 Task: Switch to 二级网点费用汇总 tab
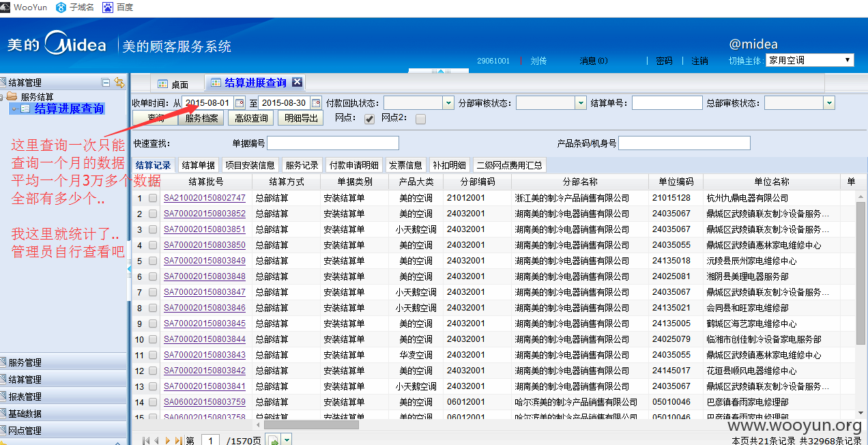pos(510,165)
